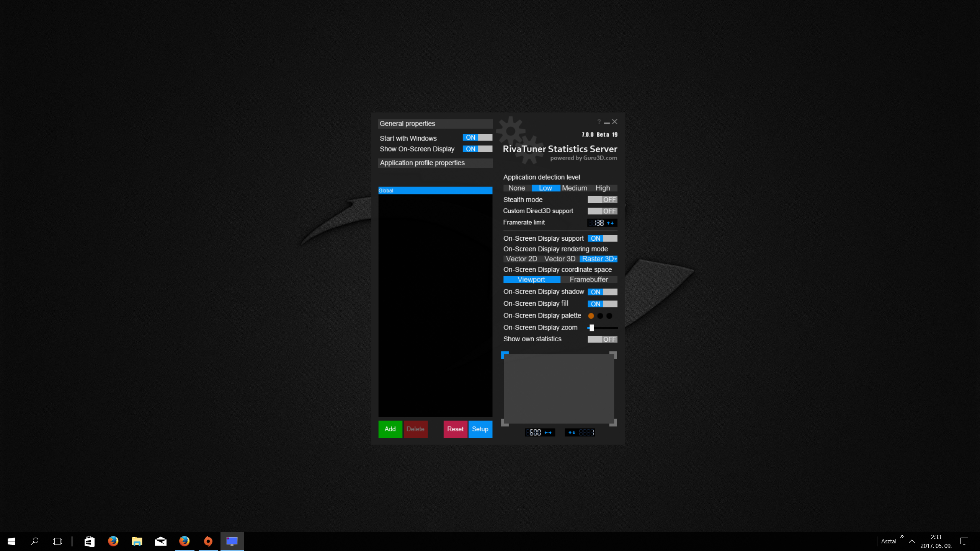
Task: Toggle Stealth mode switch
Action: coord(602,200)
